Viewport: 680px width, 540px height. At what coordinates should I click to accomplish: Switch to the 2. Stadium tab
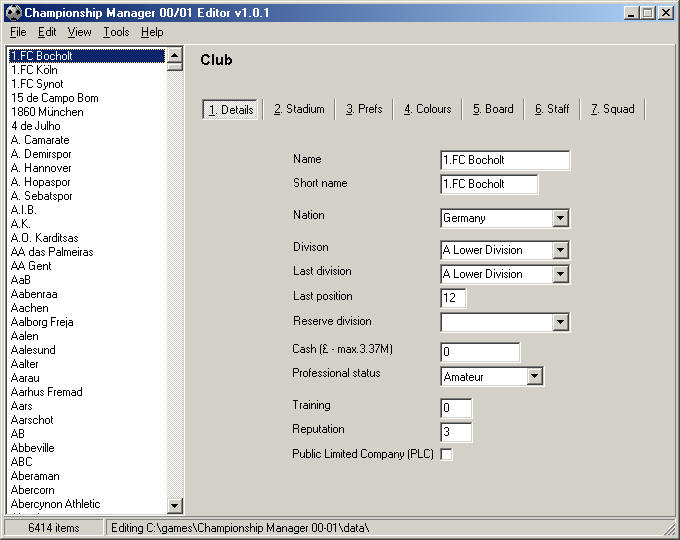pyautogui.click(x=299, y=109)
